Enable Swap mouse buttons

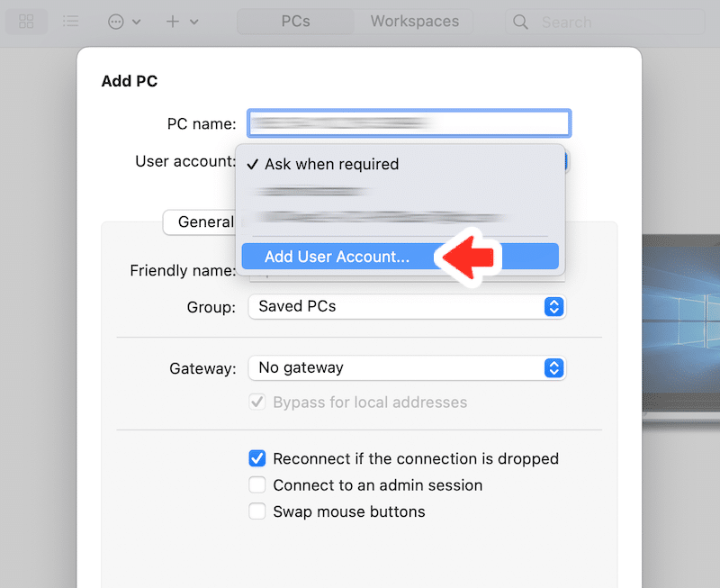(257, 511)
